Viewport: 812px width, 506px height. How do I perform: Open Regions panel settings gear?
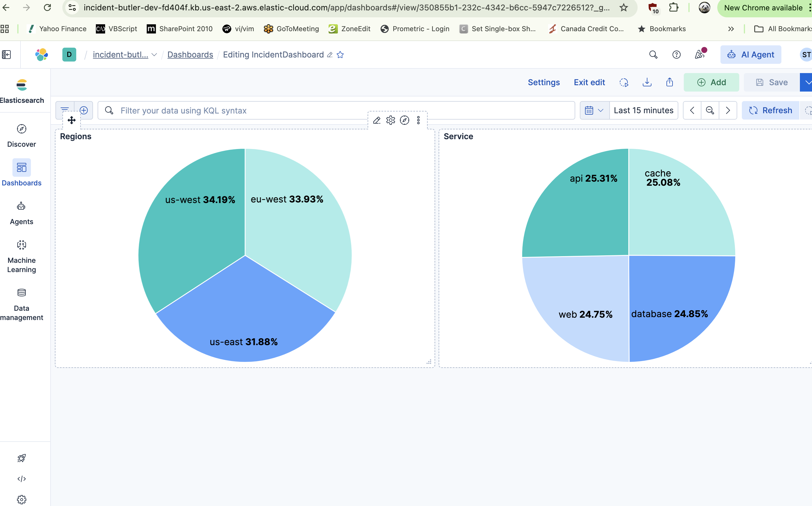[390, 120]
